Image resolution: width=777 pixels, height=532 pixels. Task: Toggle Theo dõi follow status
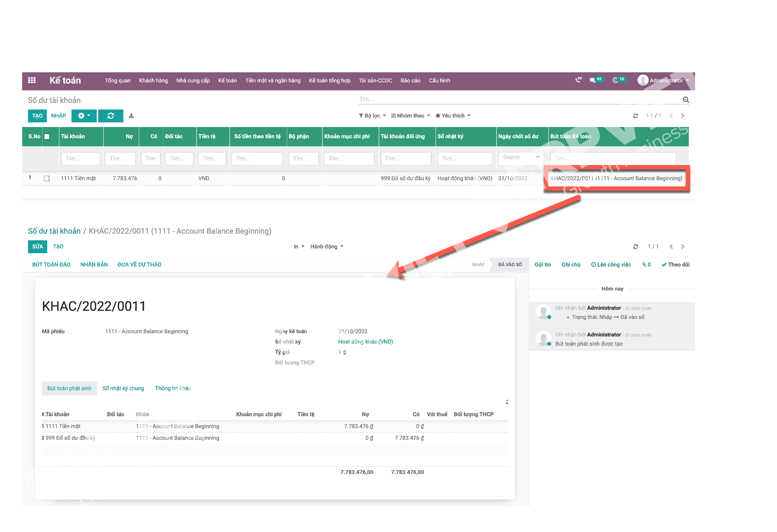point(675,265)
